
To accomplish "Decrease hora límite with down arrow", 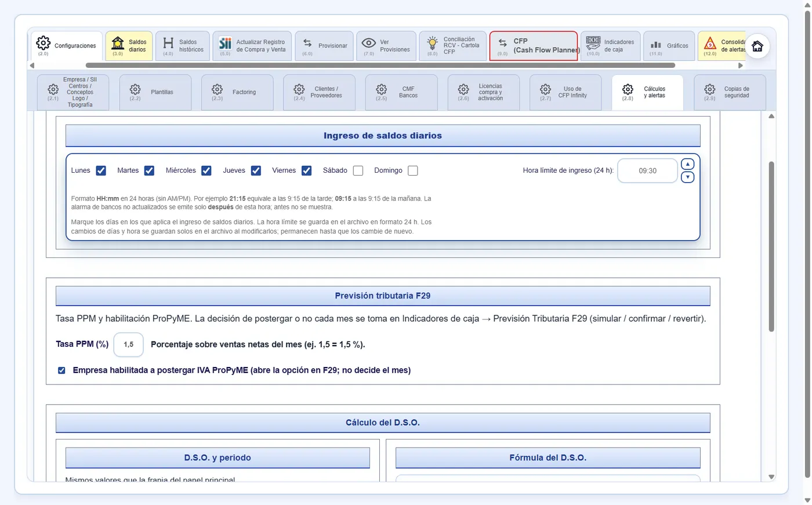I will coord(687,177).
